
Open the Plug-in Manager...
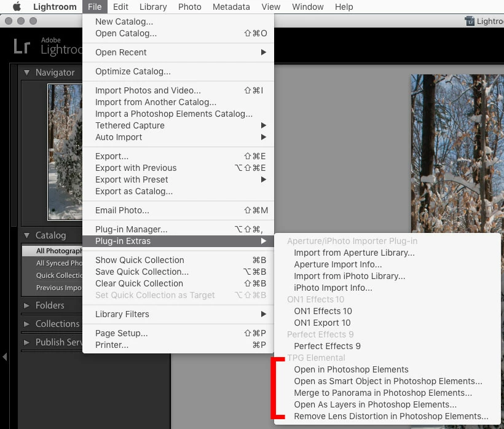178,229
